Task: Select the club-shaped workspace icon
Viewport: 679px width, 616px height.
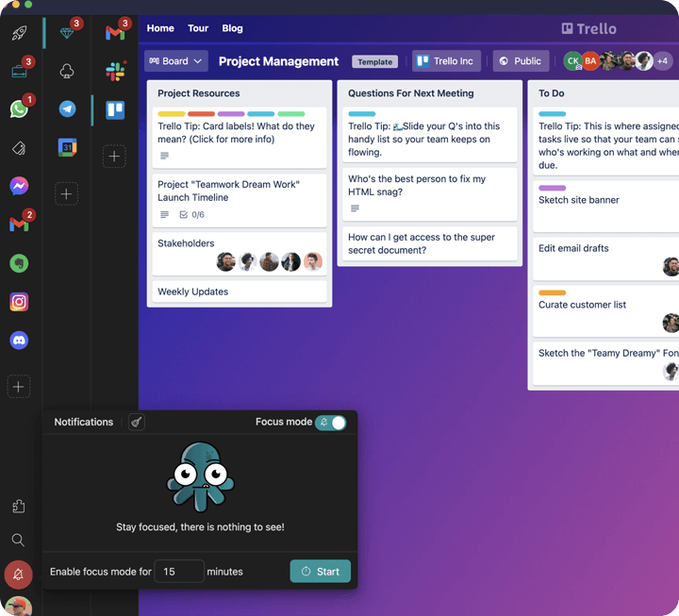Action: click(67, 71)
